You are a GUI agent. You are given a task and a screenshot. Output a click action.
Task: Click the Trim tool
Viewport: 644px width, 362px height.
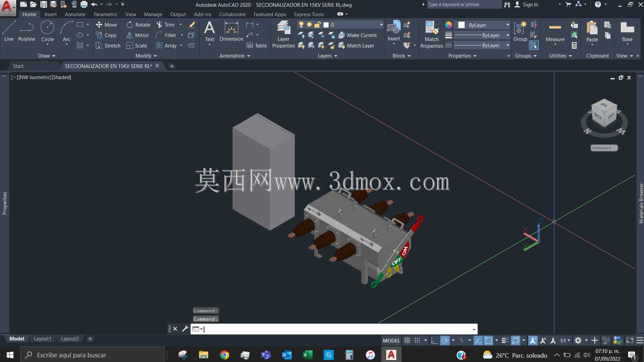point(166,25)
